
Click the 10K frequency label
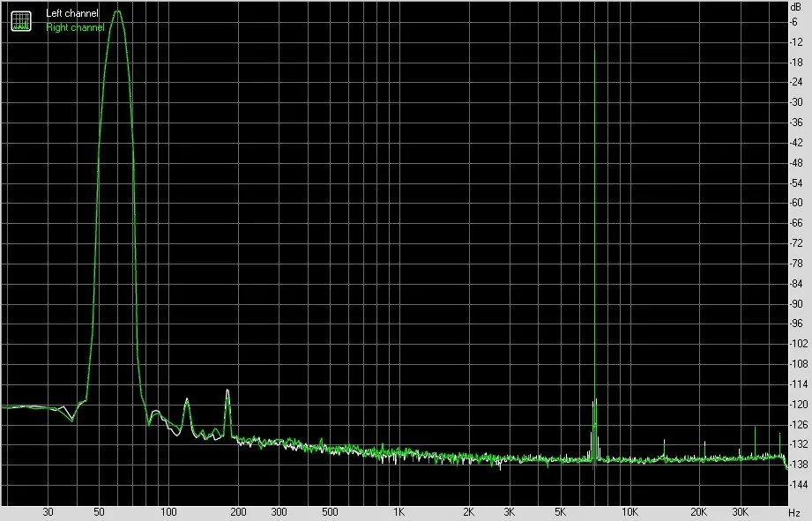click(x=629, y=512)
